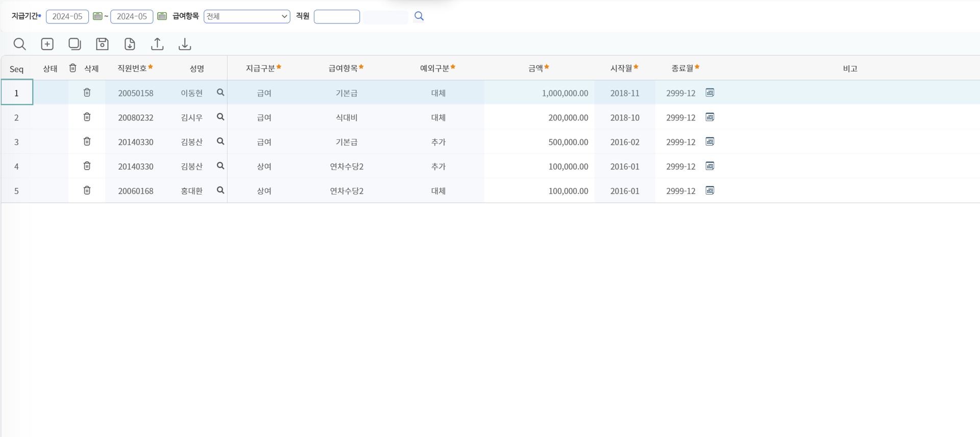Select Seq cell 2
Viewport: 980px width, 437px height.
pos(17,117)
